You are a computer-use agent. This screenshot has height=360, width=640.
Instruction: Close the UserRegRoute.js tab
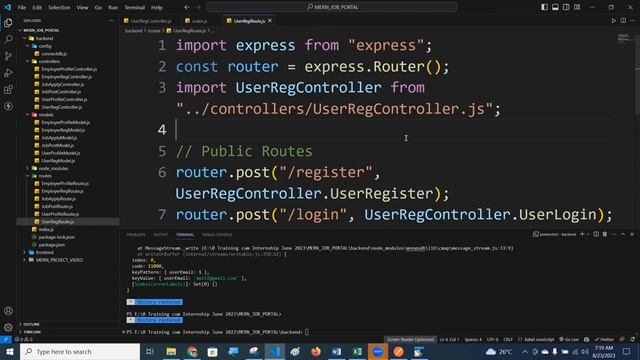[x=270, y=20]
